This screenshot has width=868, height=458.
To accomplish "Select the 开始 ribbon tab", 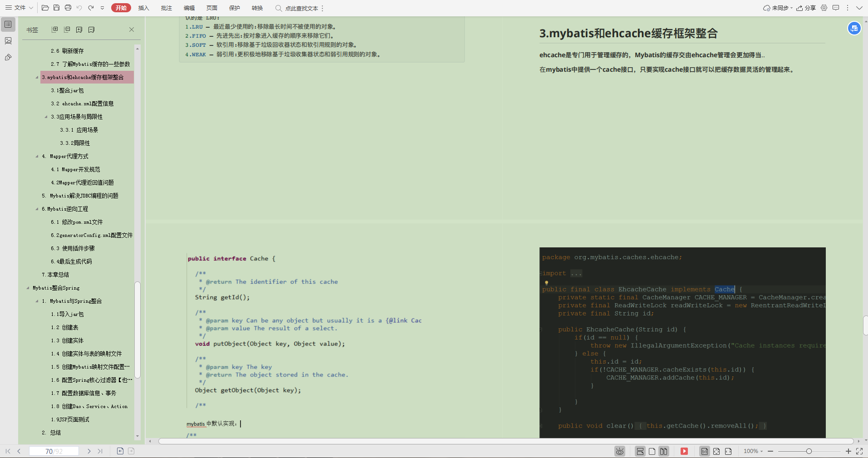I will pyautogui.click(x=121, y=8).
